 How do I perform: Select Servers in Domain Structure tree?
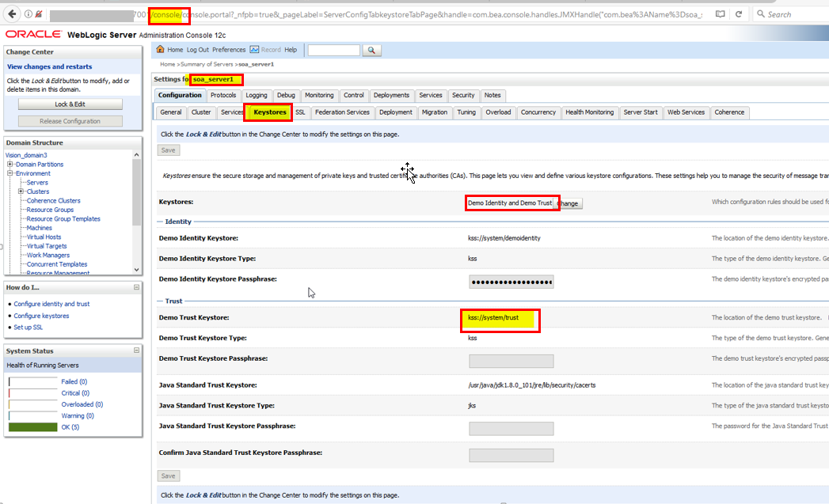(37, 182)
